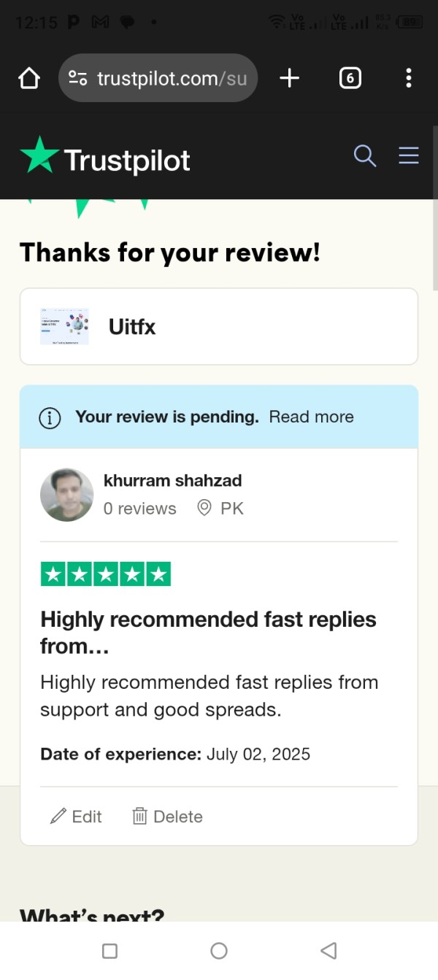Click the five-star rating graphic
Viewport: 438px width, 980px height.
[x=106, y=574]
